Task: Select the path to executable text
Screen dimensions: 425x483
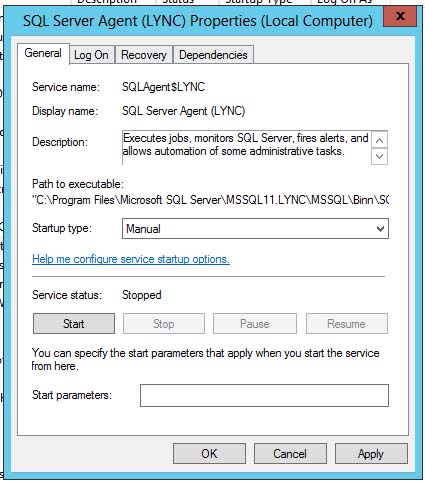Action: [210, 200]
